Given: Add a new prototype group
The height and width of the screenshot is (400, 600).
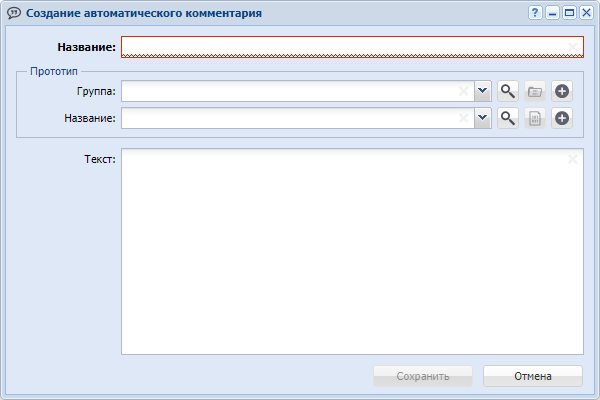Looking at the screenshot, I should pyautogui.click(x=562, y=92).
